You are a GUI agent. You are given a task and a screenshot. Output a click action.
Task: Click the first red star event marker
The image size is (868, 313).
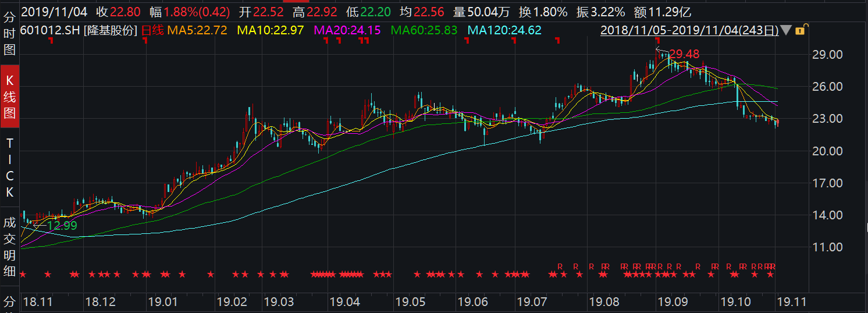click(23, 274)
